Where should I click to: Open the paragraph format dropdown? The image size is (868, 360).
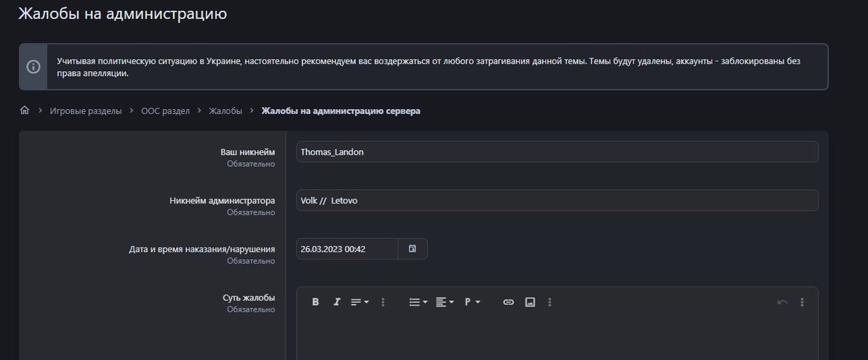472,302
